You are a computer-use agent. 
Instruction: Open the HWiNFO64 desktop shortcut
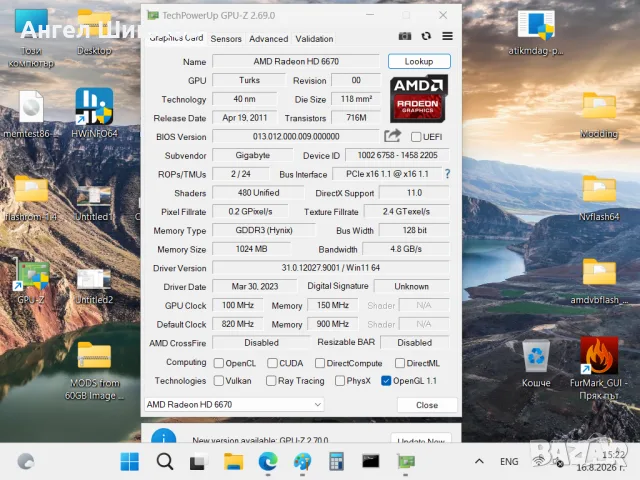(x=94, y=113)
